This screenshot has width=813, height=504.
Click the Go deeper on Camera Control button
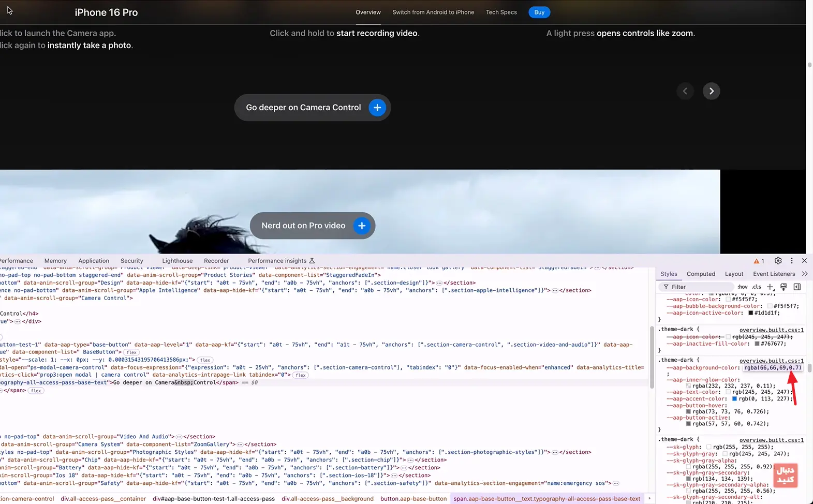(x=313, y=108)
